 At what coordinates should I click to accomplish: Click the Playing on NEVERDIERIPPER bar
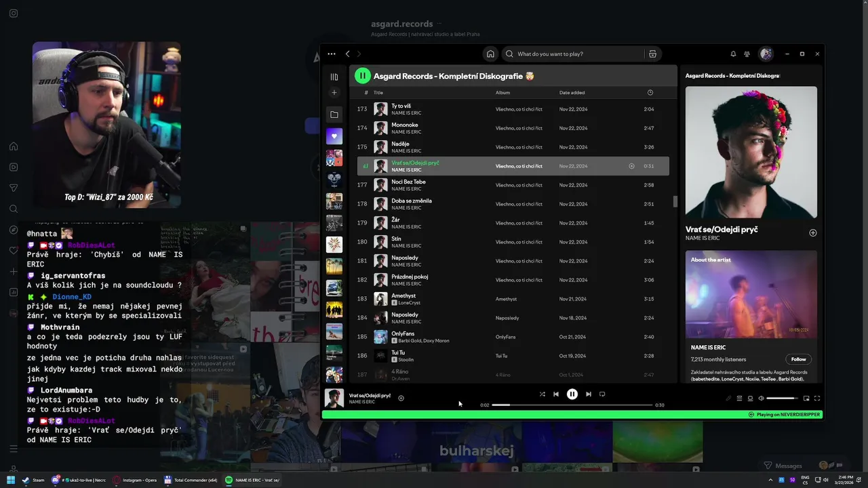(x=572, y=414)
